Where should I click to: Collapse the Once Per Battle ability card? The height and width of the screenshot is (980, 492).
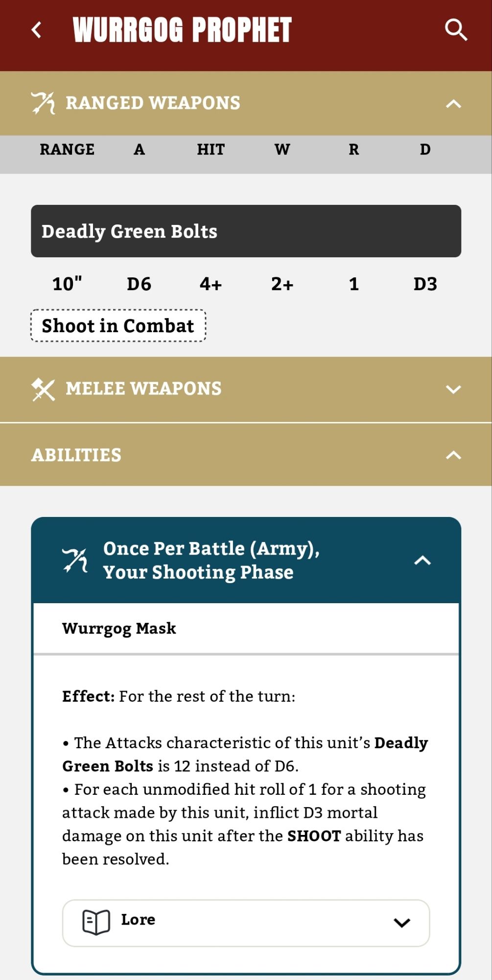pyautogui.click(x=422, y=561)
